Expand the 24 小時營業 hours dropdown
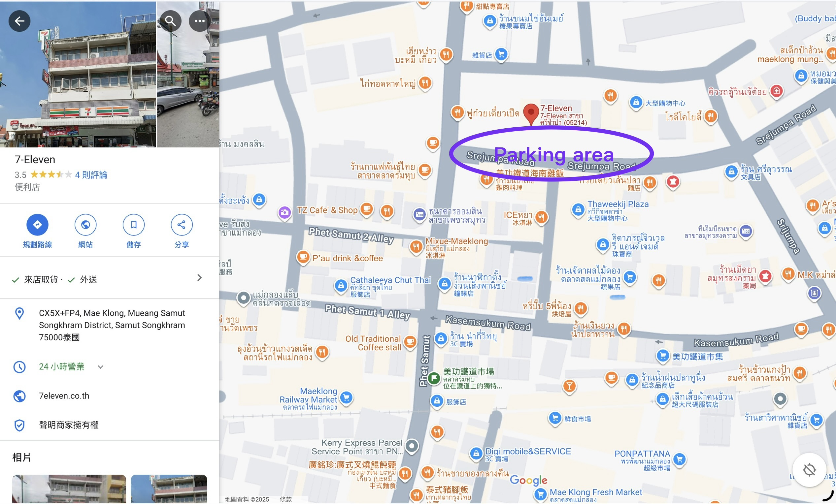 click(100, 367)
